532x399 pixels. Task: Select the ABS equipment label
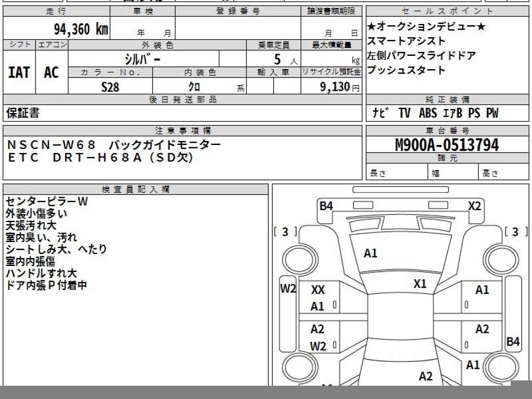(428, 113)
